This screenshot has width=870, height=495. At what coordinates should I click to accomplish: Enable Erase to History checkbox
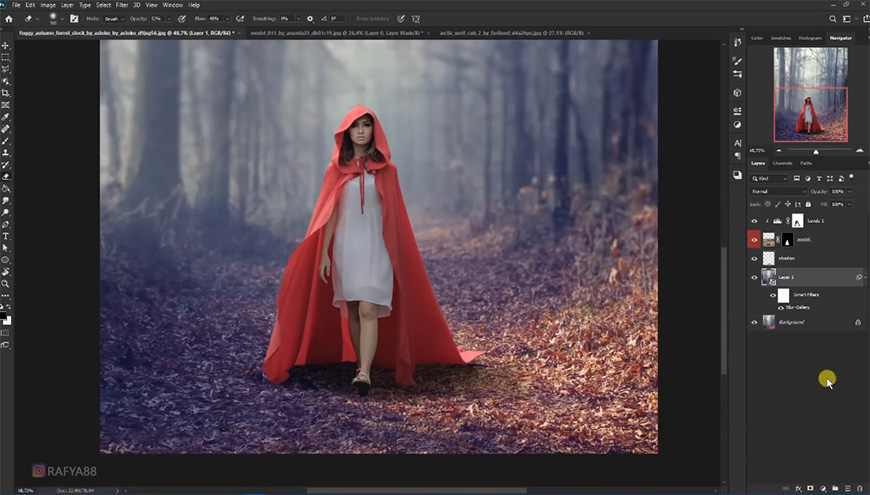pos(352,19)
